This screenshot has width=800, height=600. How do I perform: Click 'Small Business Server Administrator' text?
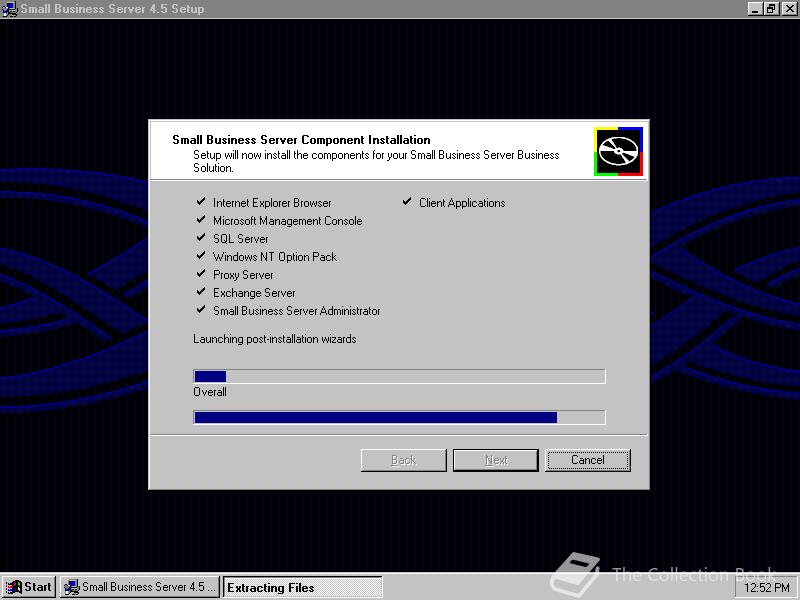pyautogui.click(x=296, y=311)
